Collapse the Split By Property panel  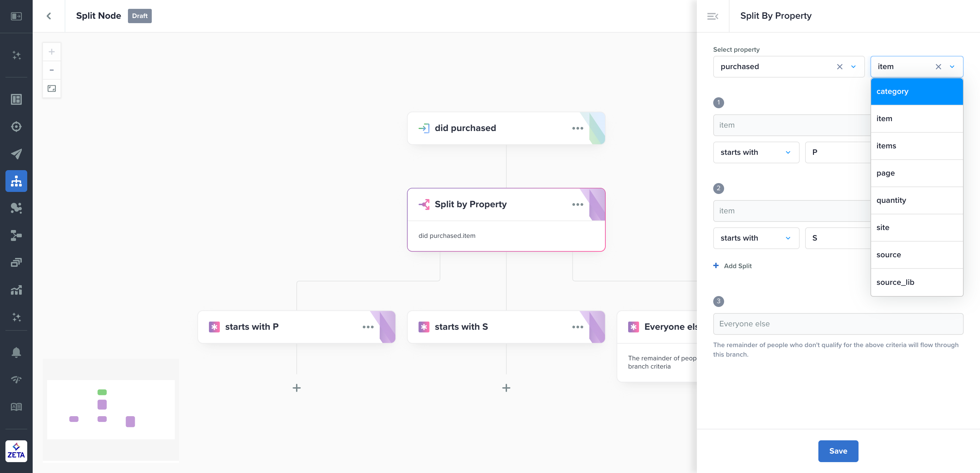tap(712, 16)
